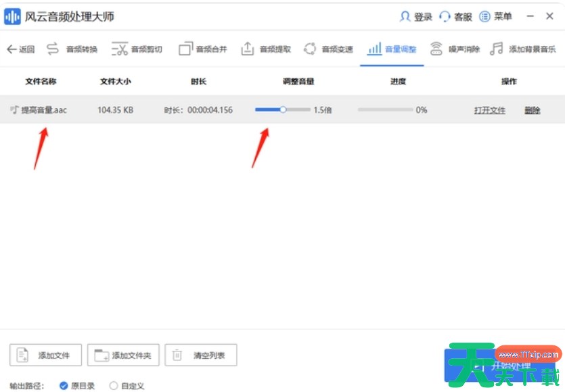
Task: Click the audio speed change icon
Action: 310,49
